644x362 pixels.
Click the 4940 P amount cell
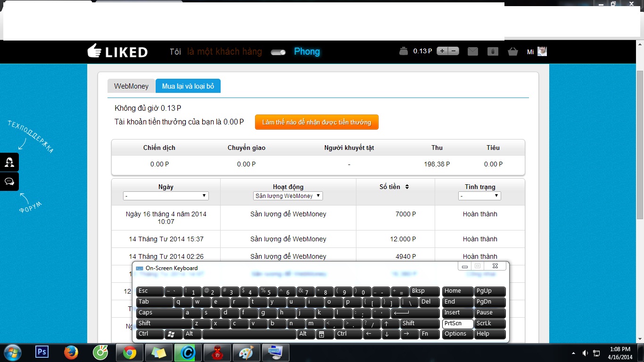pyautogui.click(x=406, y=256)
